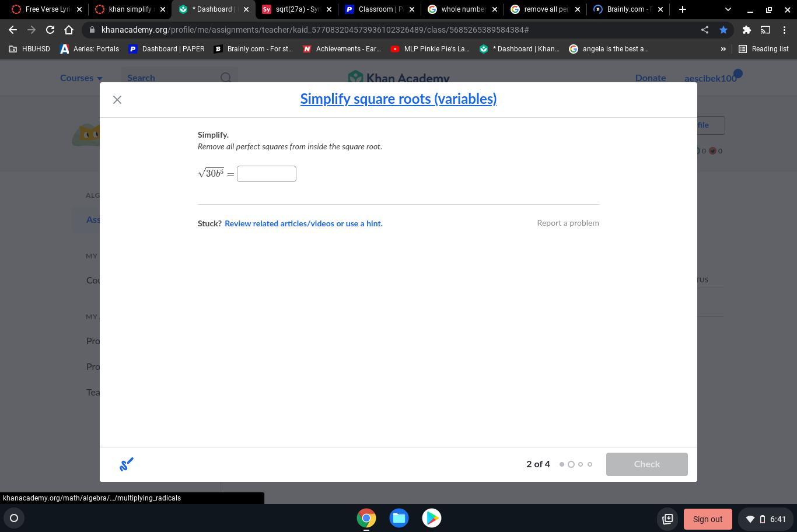Open Dashboard | Khan bookmark
Viewport: 797px width, 532px height.
tap(519, 49)
